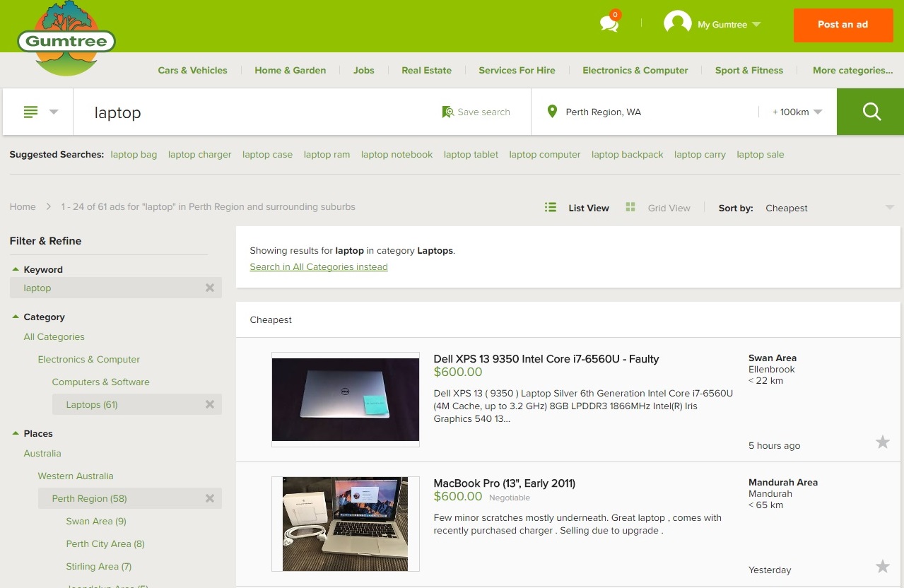Click Search in All Categories instead

coord(319,266)
